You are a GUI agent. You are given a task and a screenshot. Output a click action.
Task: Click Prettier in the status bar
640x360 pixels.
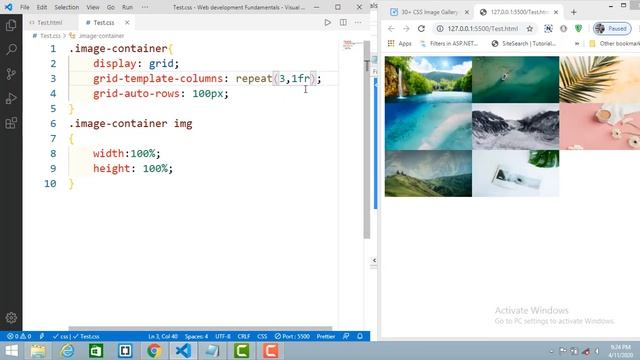[326, 336]
